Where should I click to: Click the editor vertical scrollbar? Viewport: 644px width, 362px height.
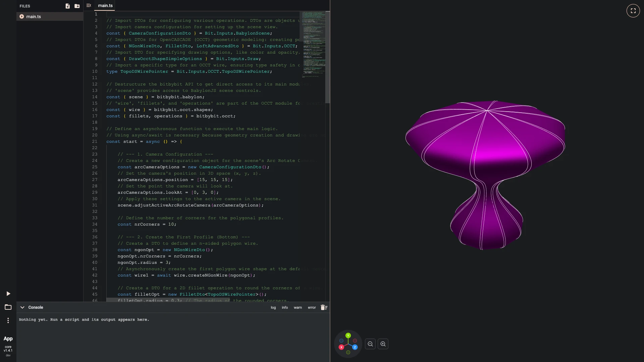(x=328, y=57)
